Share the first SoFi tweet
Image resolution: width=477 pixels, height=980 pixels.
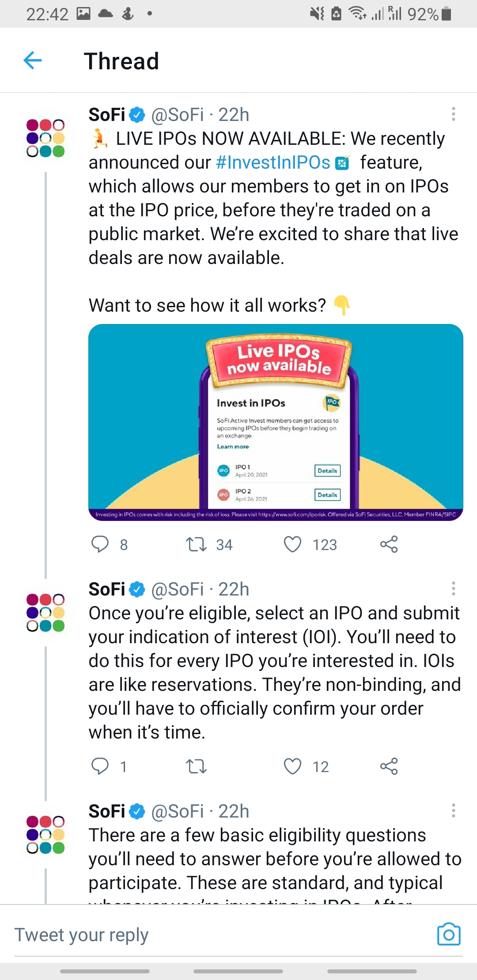[389, 544]
